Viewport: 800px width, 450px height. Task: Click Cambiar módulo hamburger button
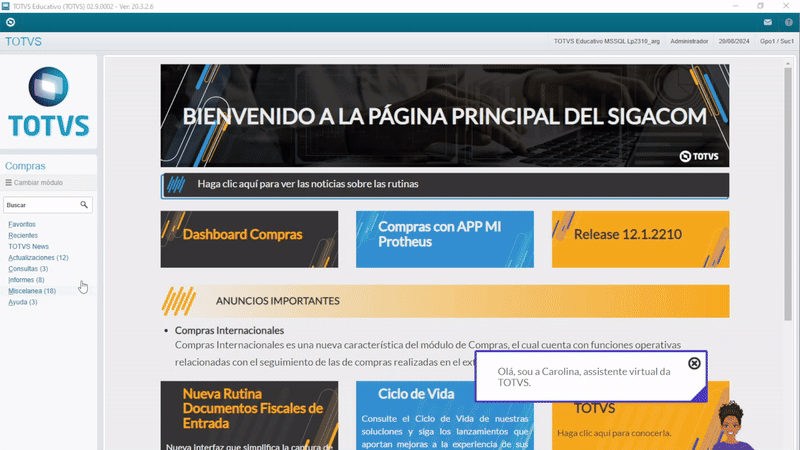34,183
